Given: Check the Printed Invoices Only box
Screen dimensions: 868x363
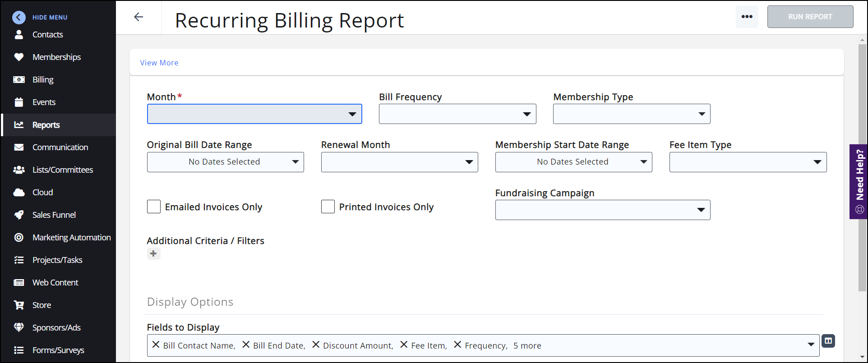Looking at the screenshot, I should tap(328, 207).
